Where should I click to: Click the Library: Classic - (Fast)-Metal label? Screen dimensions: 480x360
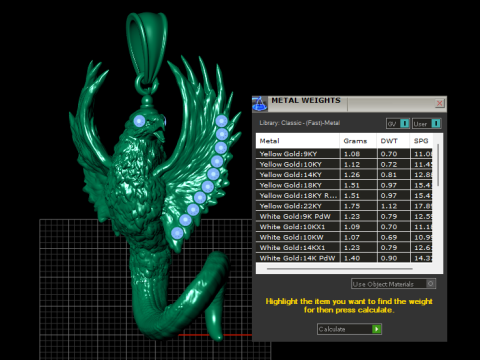tap(300, 123)
